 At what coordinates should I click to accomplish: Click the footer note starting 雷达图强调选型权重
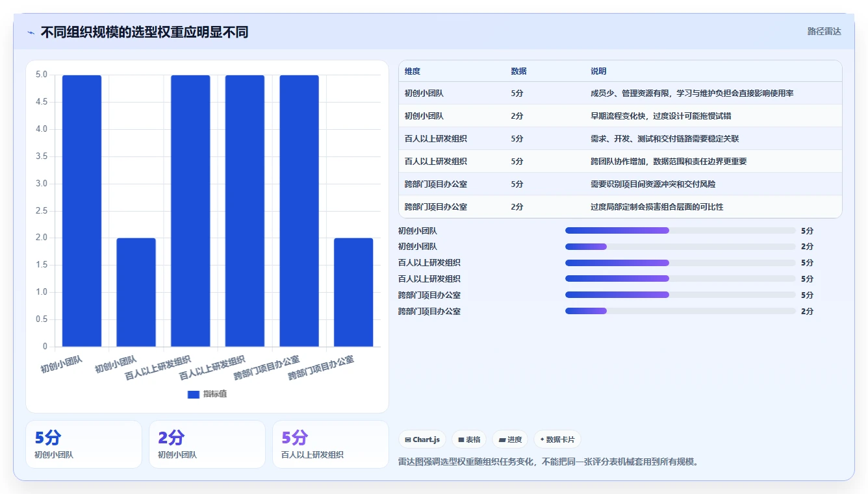click(x=548, y=462)
